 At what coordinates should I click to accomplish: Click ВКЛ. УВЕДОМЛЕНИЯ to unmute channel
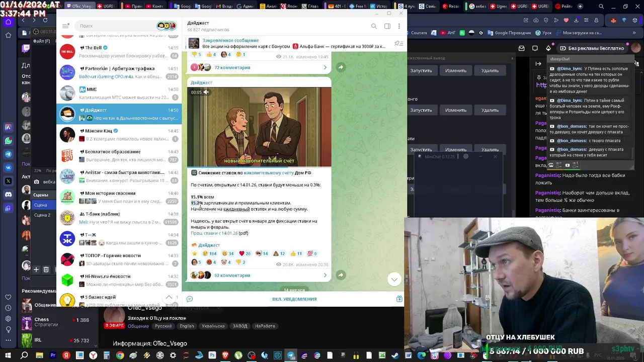pos(294,299)
